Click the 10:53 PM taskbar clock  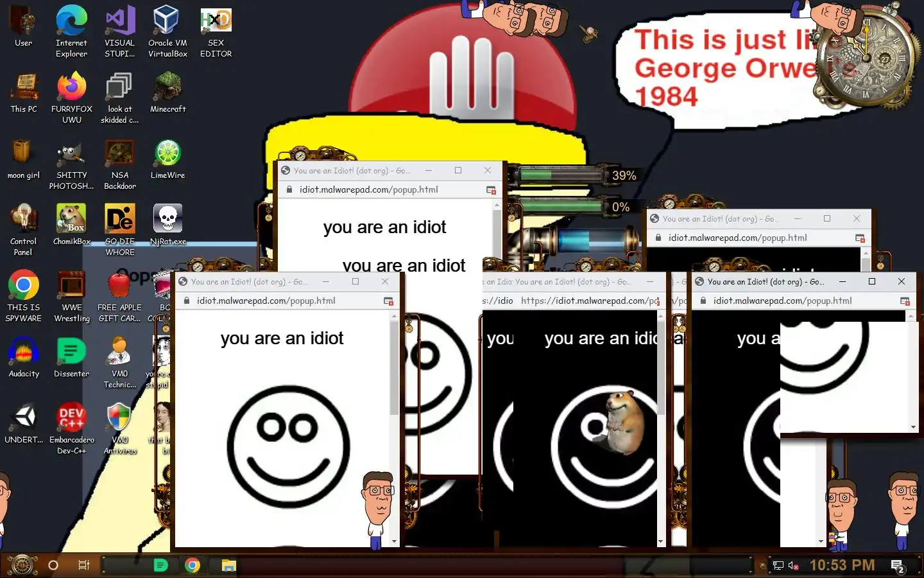tap(842, 565)
